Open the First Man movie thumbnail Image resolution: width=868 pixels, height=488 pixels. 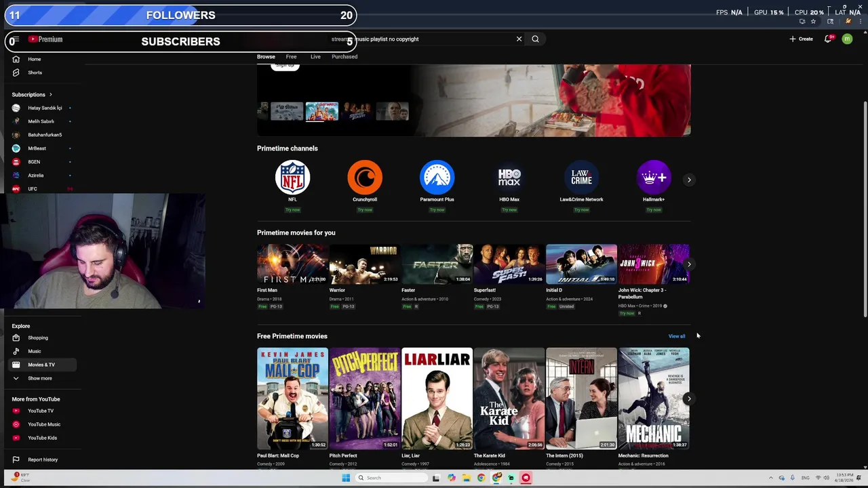pyautogui.click(x=292, y=264)
